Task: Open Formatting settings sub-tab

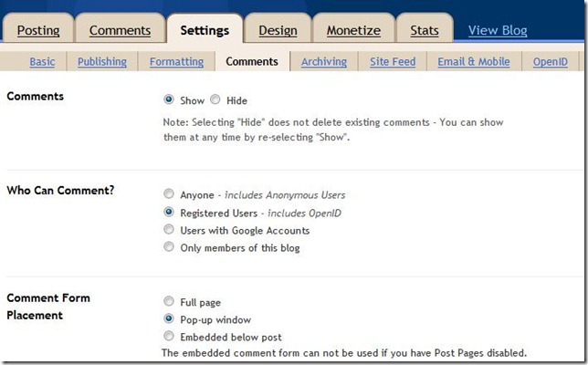Action: (177, 62)
